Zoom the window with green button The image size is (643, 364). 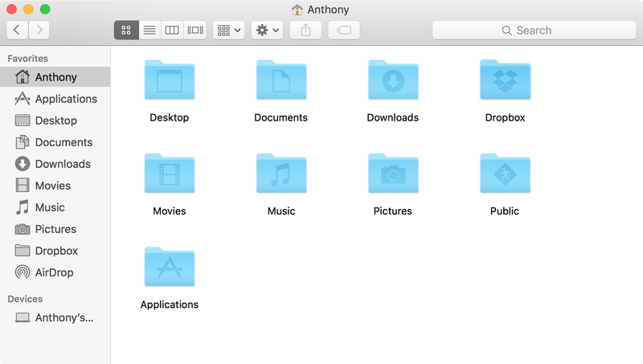(45, 9)
